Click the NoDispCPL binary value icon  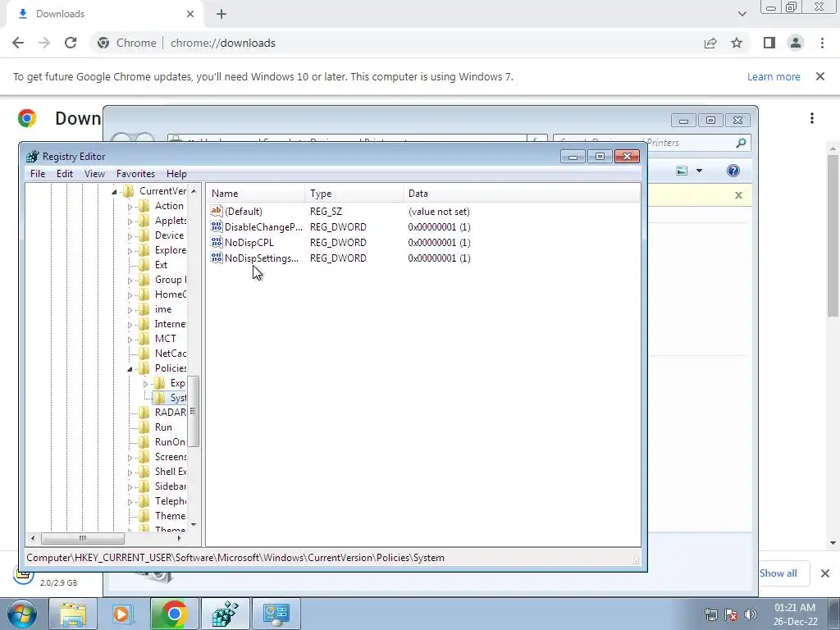[217, 242]
